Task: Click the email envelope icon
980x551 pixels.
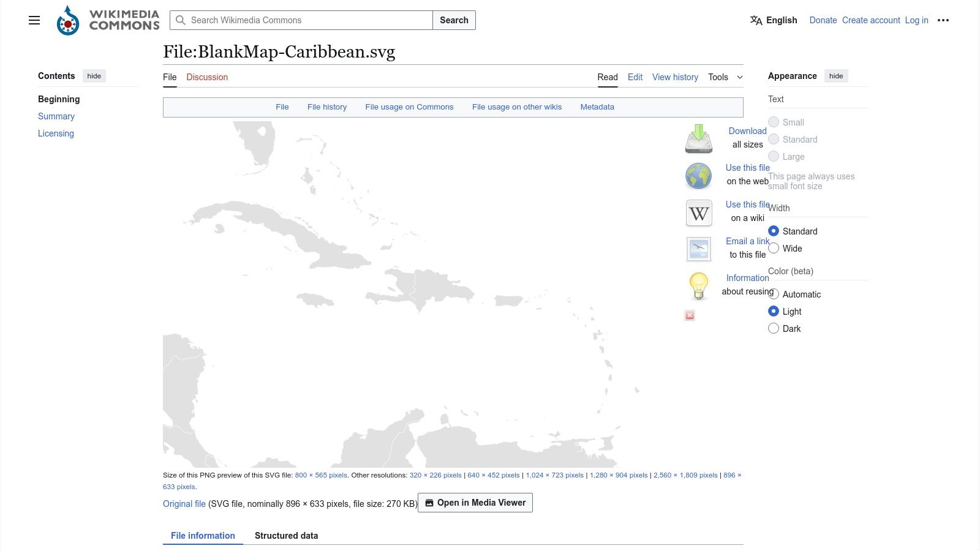Action: [x=698, y=249]
